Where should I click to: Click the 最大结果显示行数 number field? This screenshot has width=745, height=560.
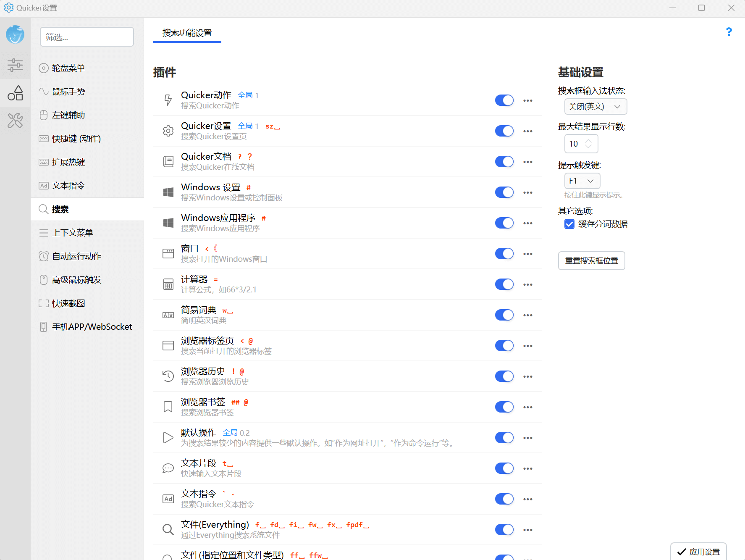coord(581,144)
